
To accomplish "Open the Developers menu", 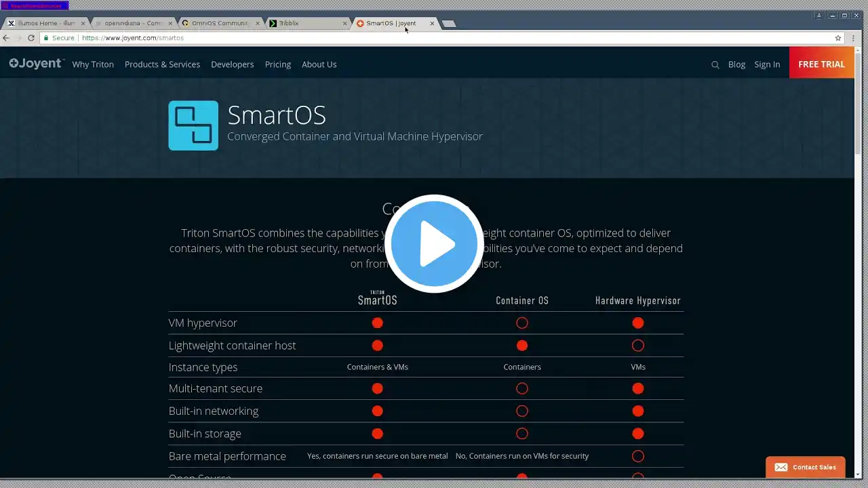I will 233,64.
